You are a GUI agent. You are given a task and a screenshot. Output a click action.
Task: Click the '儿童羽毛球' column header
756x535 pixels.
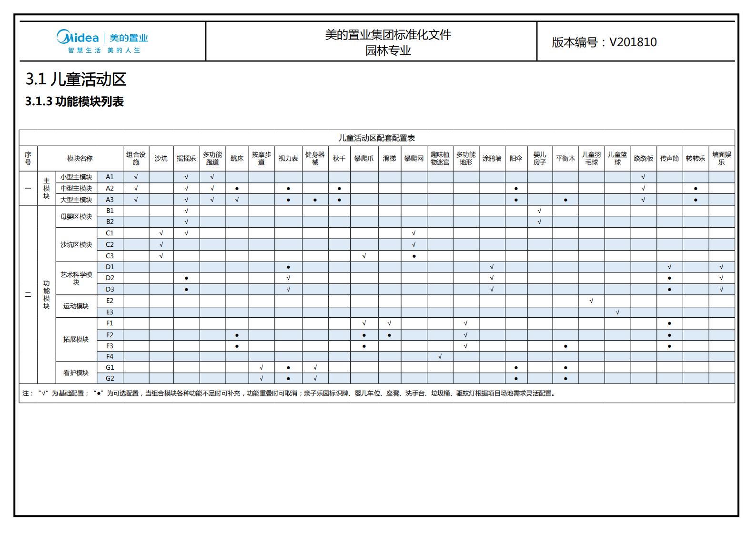pyautogui.click(x=592, y=158)
